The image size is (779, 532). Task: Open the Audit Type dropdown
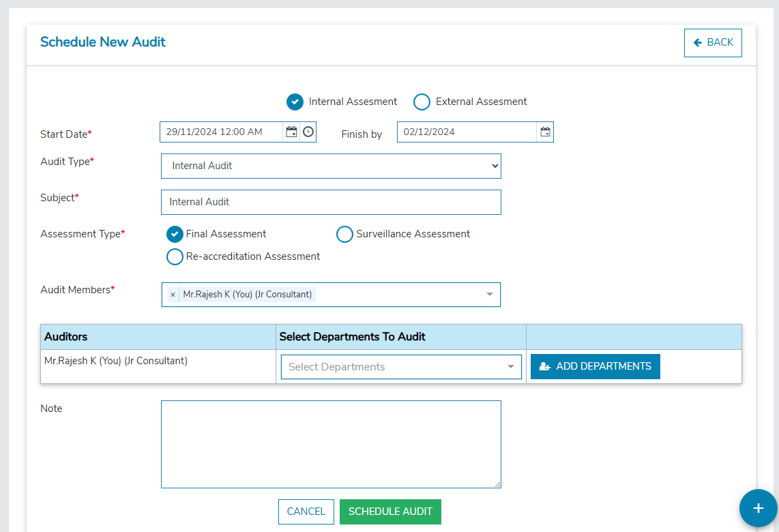331,166
